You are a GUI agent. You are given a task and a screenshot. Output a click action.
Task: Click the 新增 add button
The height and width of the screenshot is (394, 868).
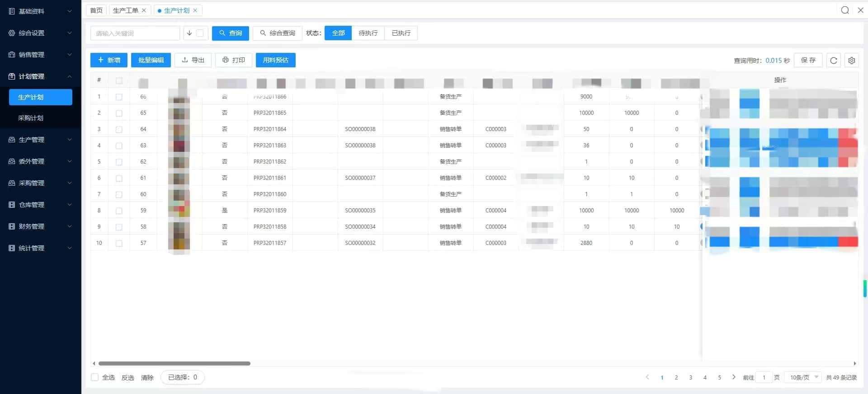click(x=109, y=60)
